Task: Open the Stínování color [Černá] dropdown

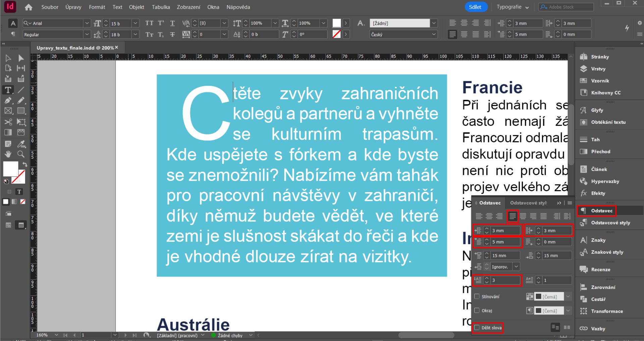Action: [x=568, y=296]
